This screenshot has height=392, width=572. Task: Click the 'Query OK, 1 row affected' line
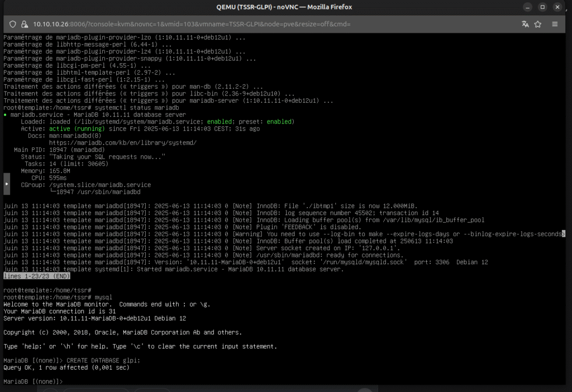pyautogui.click(x=66, y=367)
